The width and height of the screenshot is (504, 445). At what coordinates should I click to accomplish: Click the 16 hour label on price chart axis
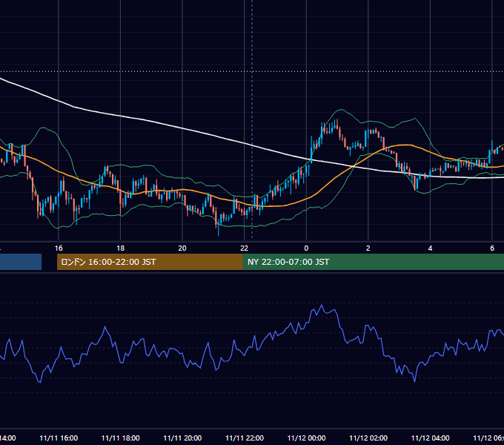click(59, 248)
